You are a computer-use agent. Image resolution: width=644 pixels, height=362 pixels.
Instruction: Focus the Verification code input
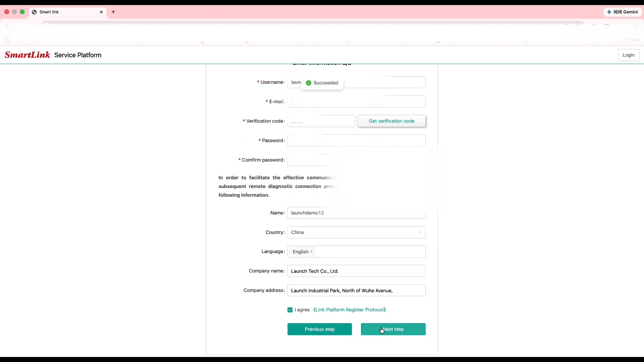point(321,121)
